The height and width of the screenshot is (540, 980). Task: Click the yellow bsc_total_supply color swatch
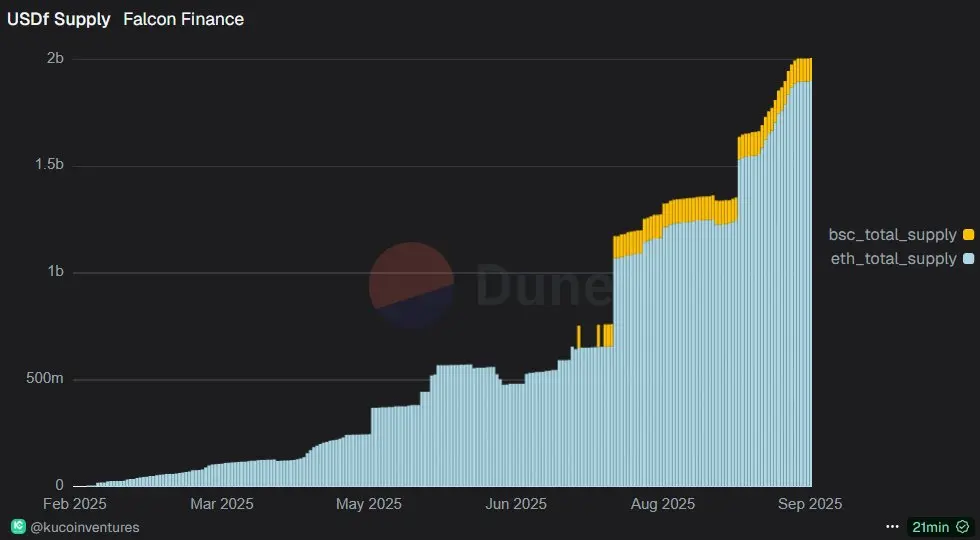968,234
